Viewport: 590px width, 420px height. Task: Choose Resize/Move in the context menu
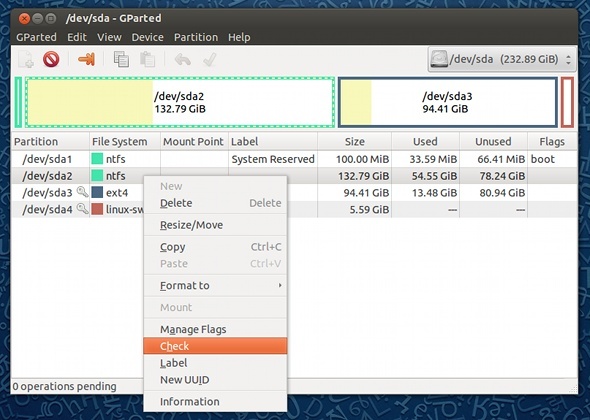tap(215, 225)
